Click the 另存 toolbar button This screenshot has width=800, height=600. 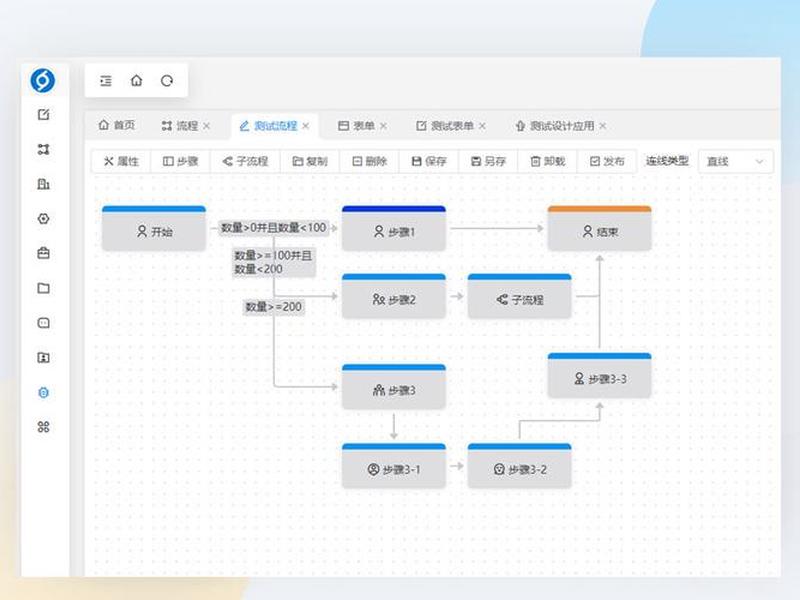tap(488, 161)
